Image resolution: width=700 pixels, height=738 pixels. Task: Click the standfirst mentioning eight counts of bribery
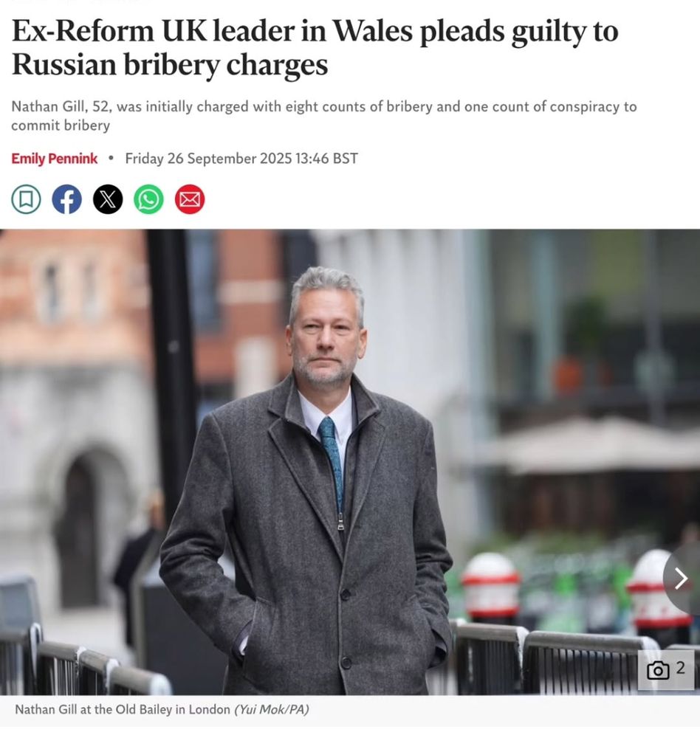[324, 116]
